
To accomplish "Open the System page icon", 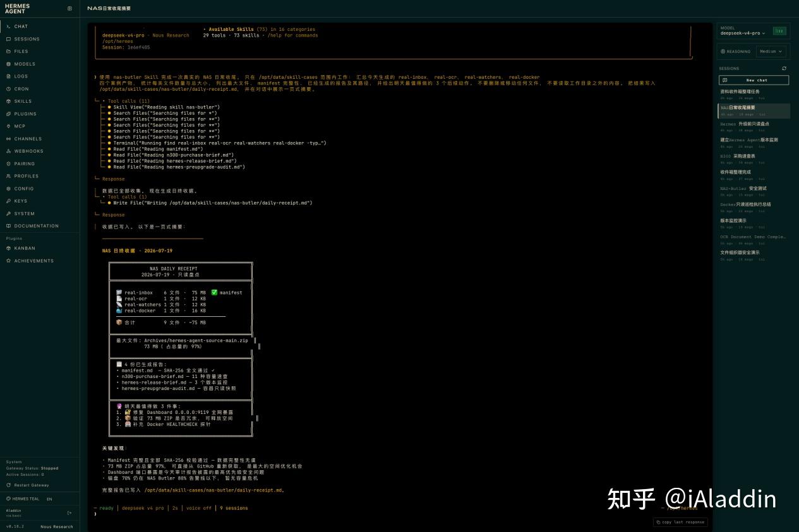I will point(8,213).
